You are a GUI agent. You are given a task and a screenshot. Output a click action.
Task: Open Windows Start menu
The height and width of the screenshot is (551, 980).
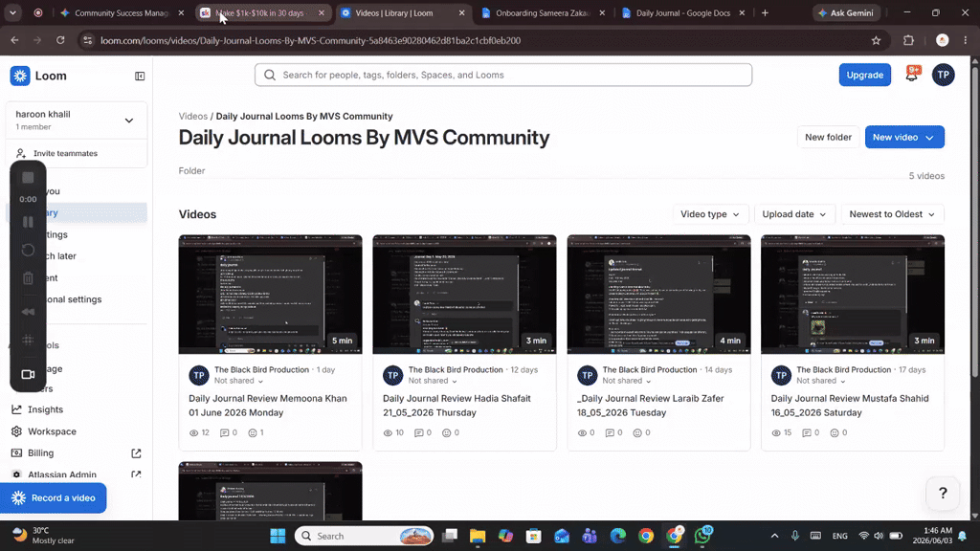[278, 536]
